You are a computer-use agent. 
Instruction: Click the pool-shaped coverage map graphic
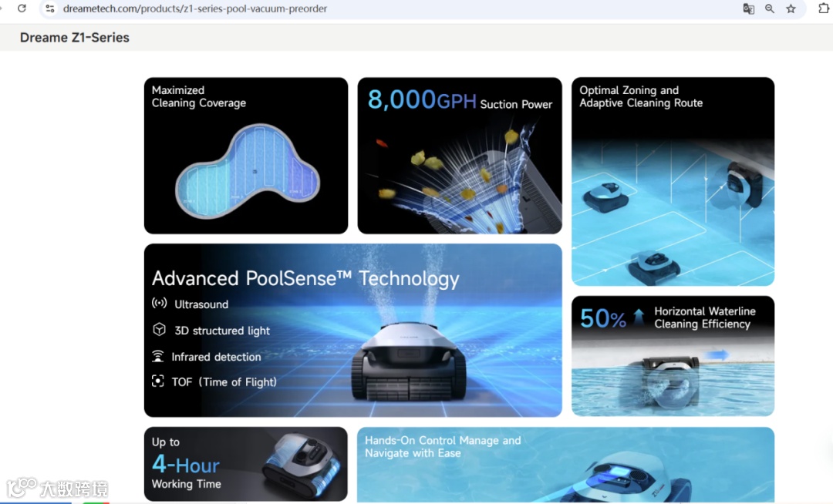tap(248, 171)
